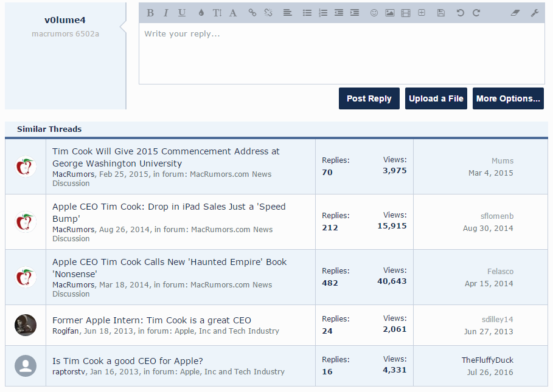Open thread about 2015 Commencement Address

pos(165,157)
